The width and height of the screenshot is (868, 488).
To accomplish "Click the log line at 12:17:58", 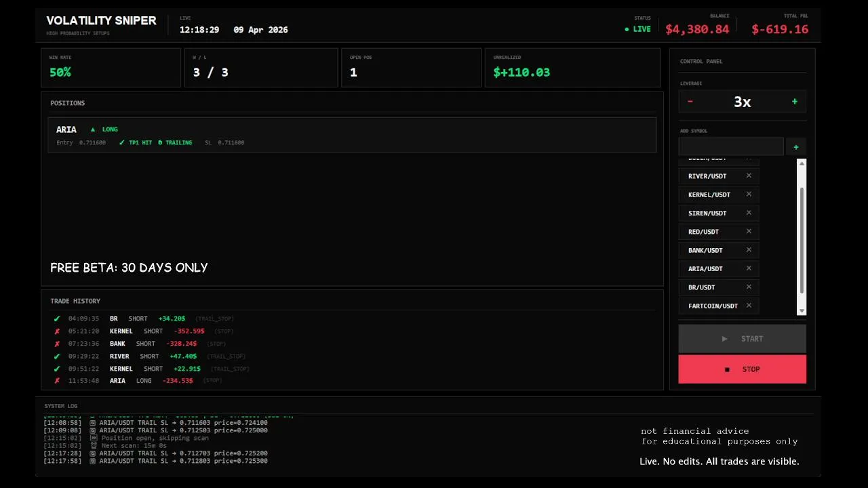I will click(x=156, y=461).
